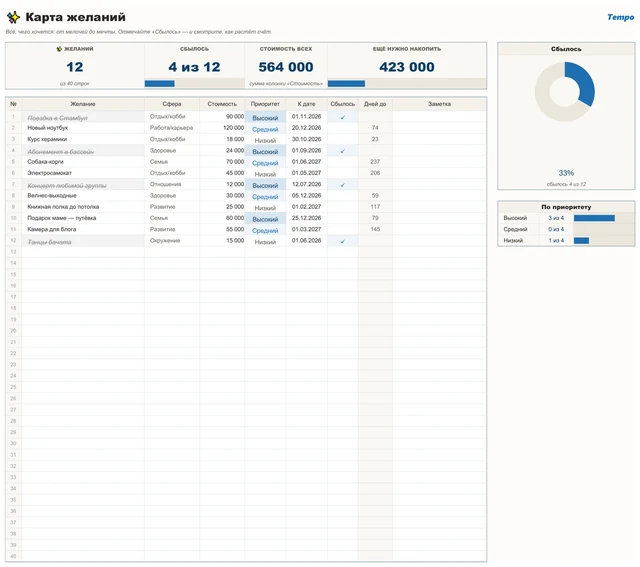The width and height of the screenshot is (640, 567).
Task: Open priority dropdown for Курс керамики
Action: tap(265, 140)
